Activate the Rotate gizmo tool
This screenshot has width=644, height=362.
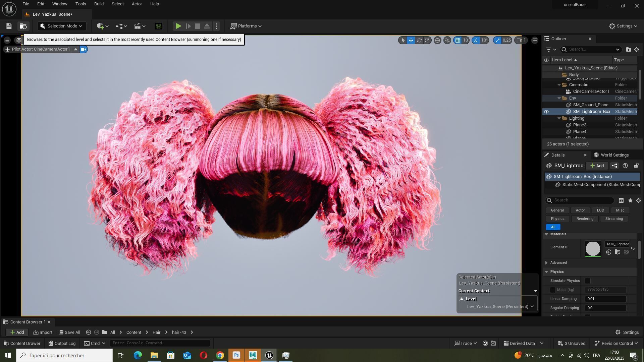point(419,40)
